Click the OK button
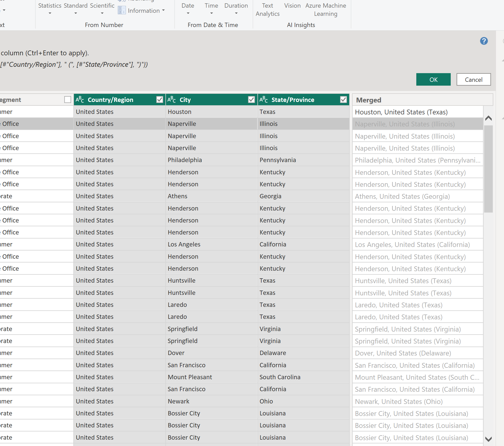Image resolution: width=504 pixels, height=446 pixels. [433, 80]
